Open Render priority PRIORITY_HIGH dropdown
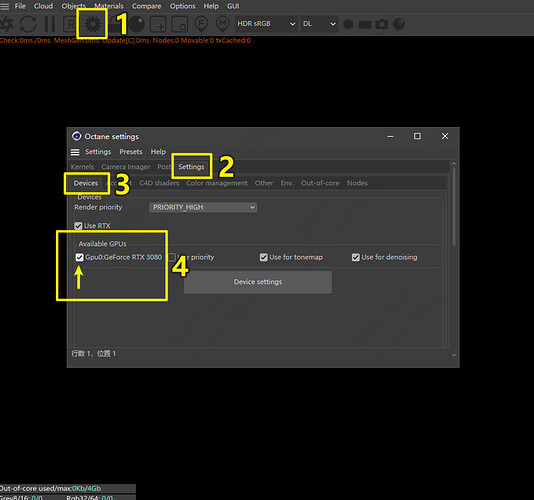The height and width of the screenshot is (500, 534). pos(203,207)
